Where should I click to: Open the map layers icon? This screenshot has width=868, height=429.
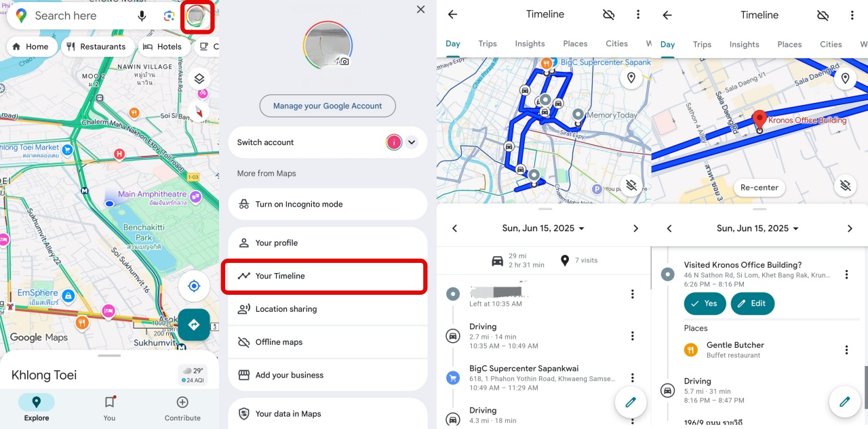[x=199, y=79]
